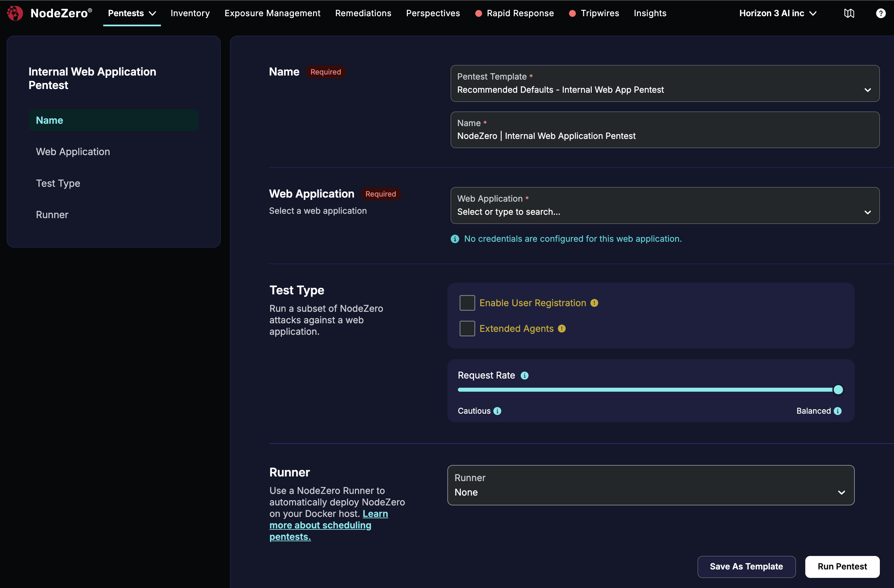The image size is (894, 588).
Task: Open the help question mark icon
Action: (x=881, y=13)
